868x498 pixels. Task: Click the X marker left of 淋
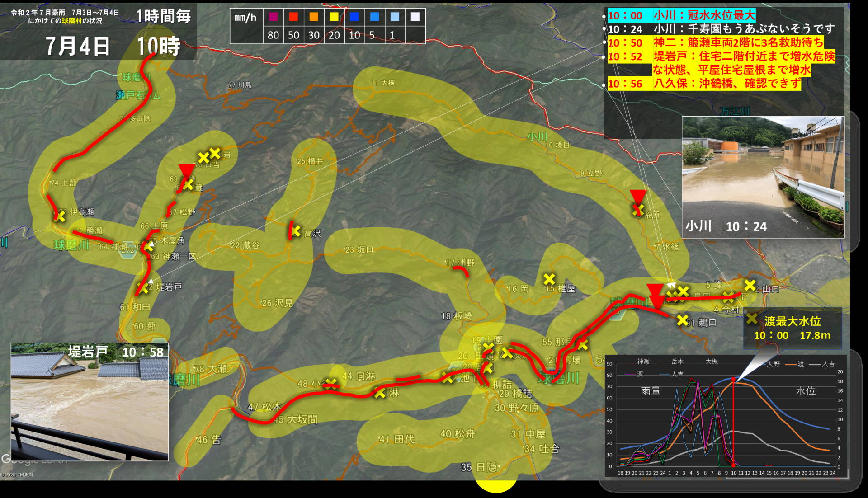click(x=380, y=393)
